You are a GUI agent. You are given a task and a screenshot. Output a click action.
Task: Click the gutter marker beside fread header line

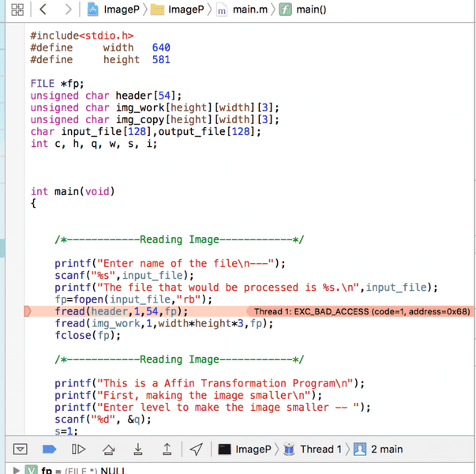28,312
